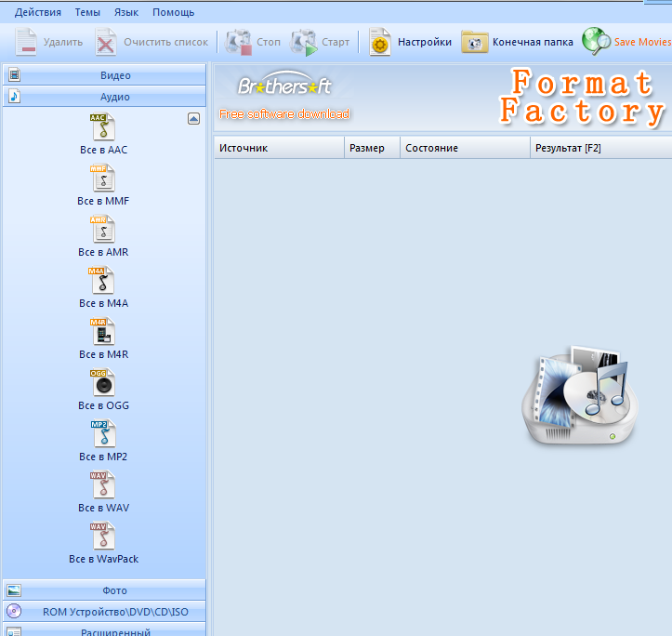Open the Темы menu
Viewport: 672px width, 636px height.
click(x=87, y=12)
